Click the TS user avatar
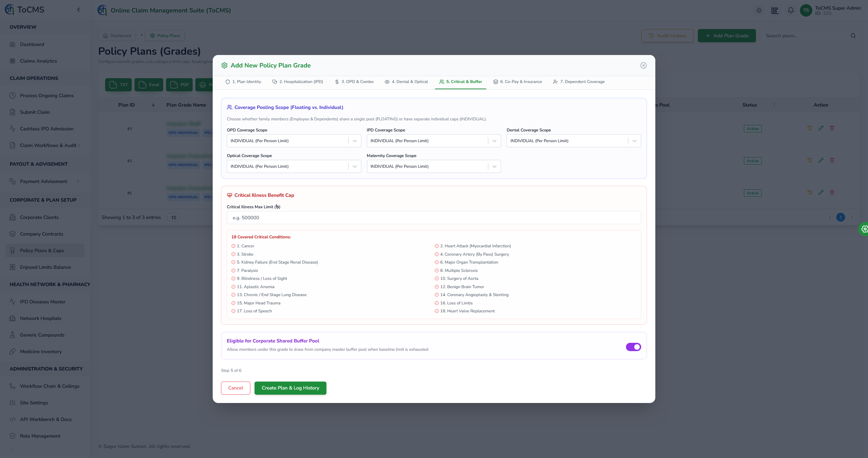 pos(806,10)
